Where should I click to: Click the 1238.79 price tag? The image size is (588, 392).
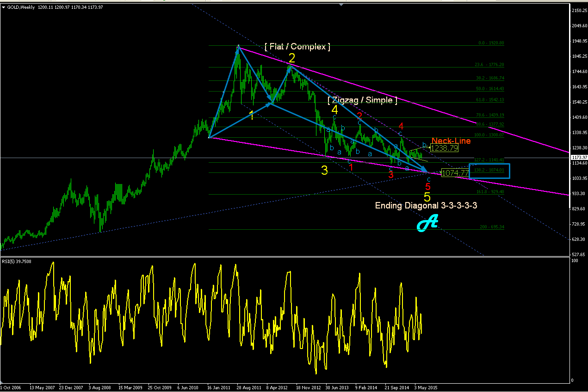point(444,148)
